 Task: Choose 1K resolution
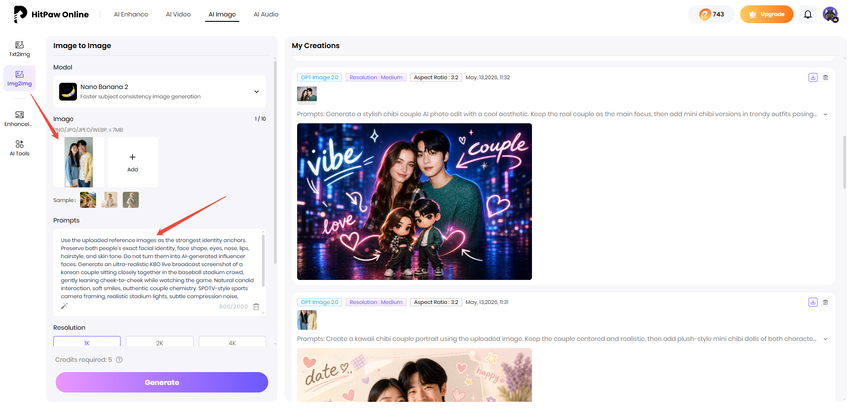(x=87, y=343)
